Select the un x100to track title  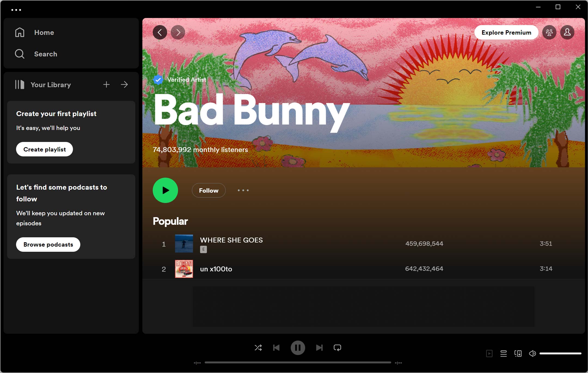[216, 269]
